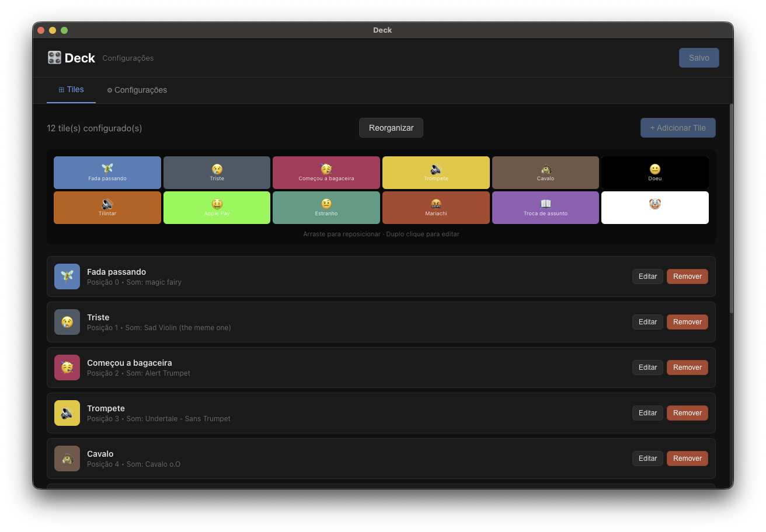Click 'Posição 1 • Som: Sad Violin' text
Image resolution: width=766 pixels, height=532 pixels.
point(159,328)
